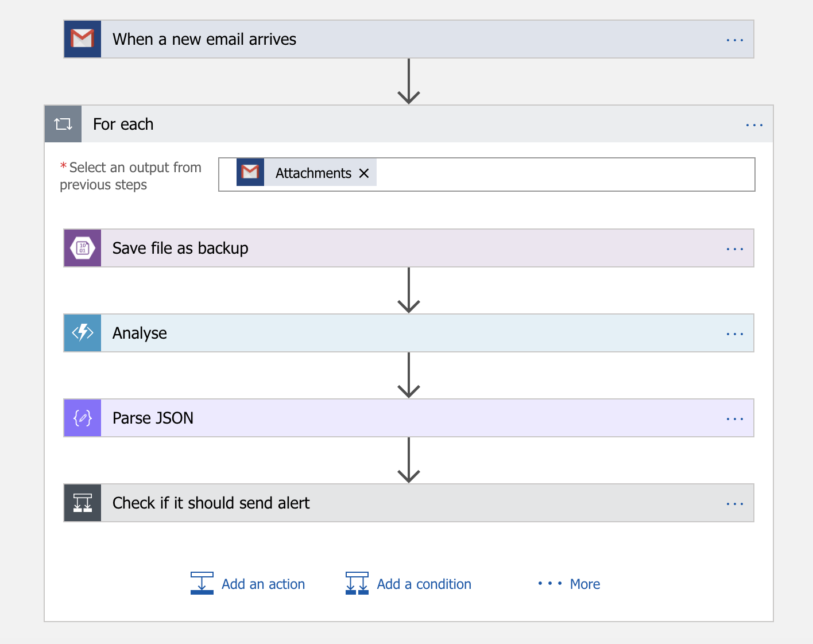Click the loop icon on the For each container
This screenshot has height=644, width=813.
point(63,123)
